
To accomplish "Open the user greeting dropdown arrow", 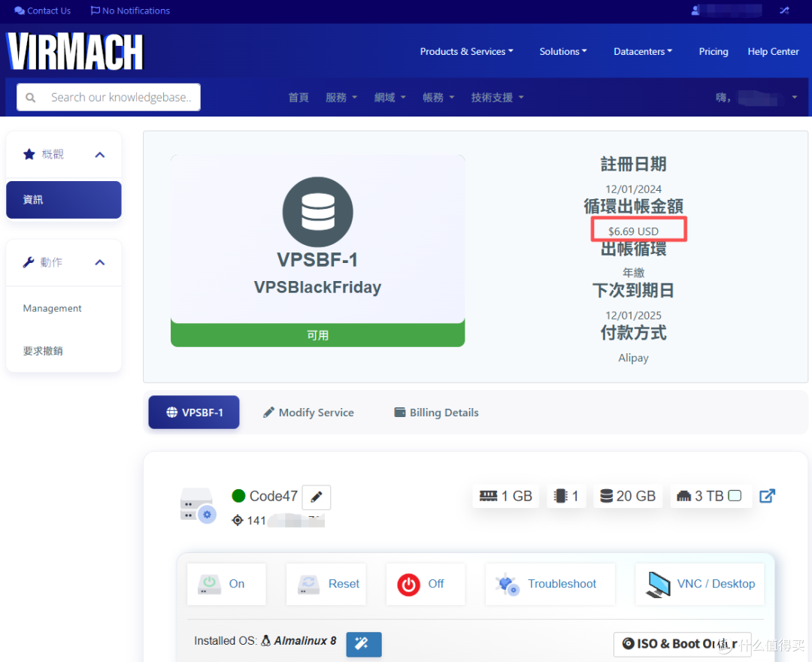I will [795, 97].
